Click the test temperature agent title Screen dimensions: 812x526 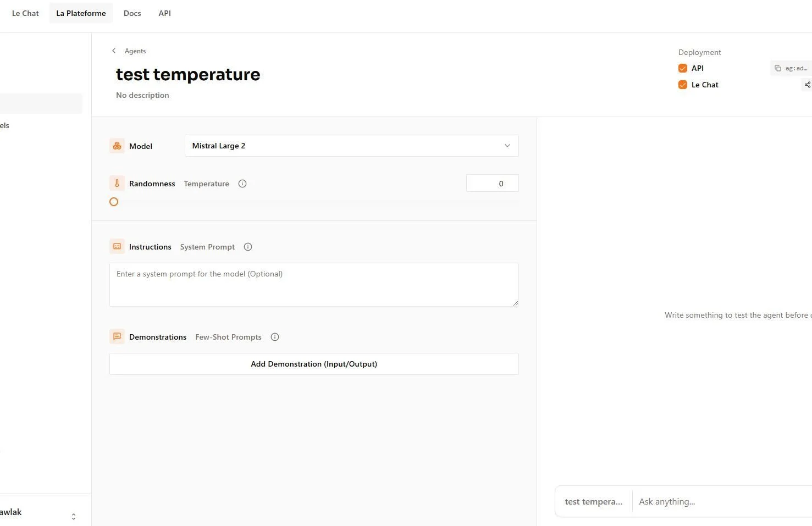pos(188,74)
